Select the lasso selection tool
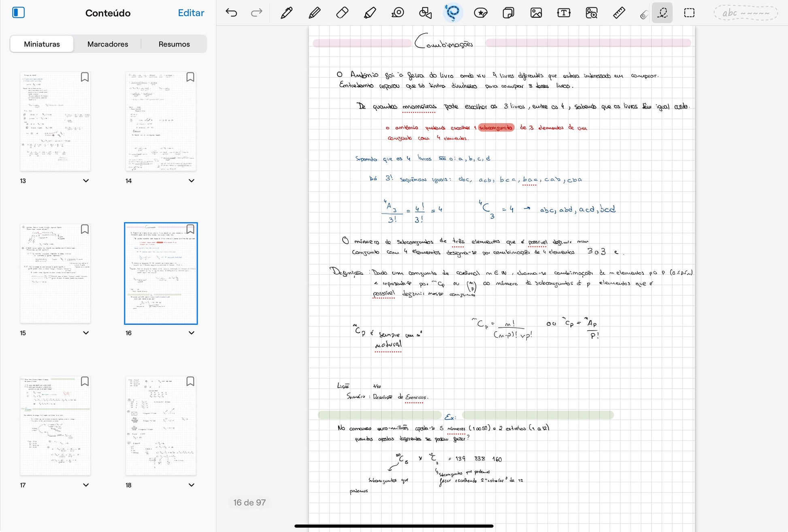Image resolution: width=788 pixels, height=532 pixels. click(453, 13)
